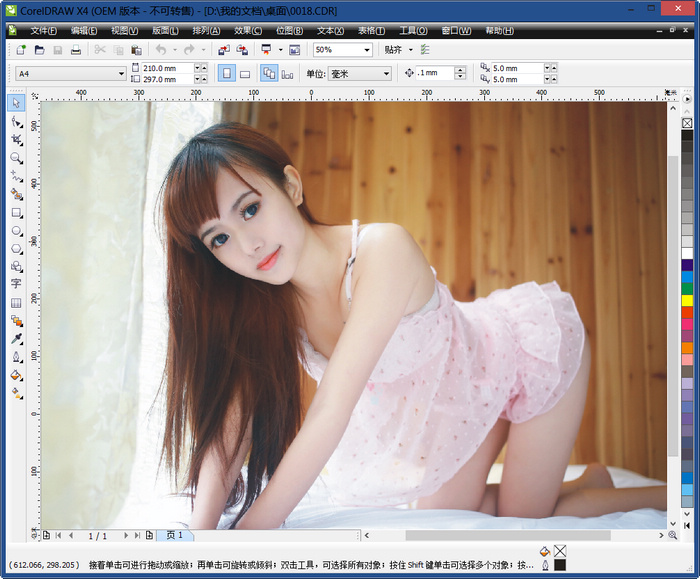Select the Outline Pen tool

coord(17,358)
